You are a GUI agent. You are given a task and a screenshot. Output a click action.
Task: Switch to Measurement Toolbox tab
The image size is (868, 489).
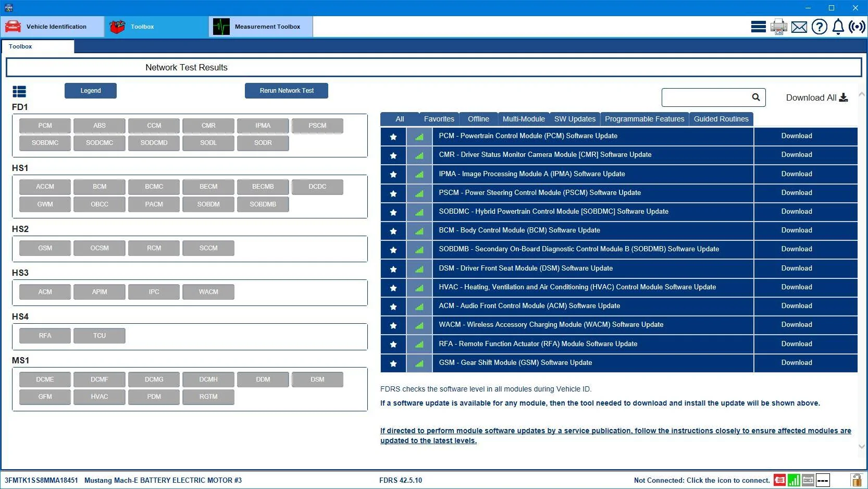click(x=261, y=27)
